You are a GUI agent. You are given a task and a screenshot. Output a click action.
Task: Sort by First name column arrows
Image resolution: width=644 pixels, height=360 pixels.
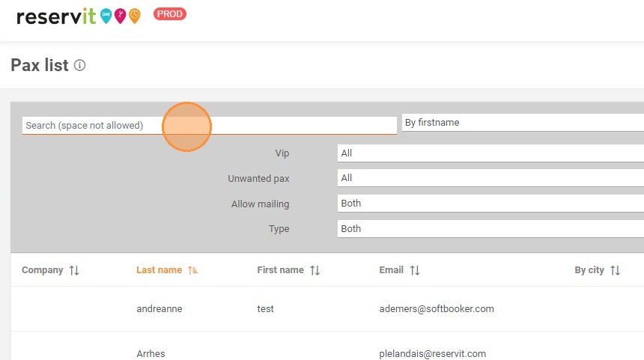point(315,270)
